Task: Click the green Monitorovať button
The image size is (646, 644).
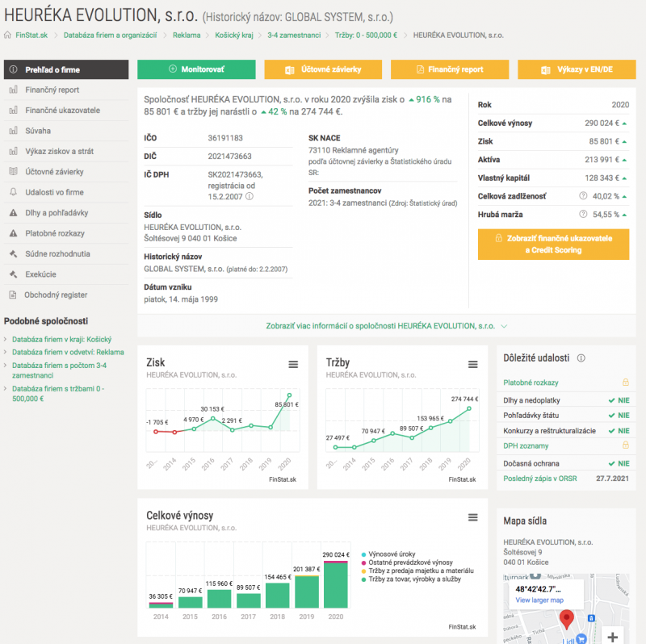Action: [x=196, y=69]
